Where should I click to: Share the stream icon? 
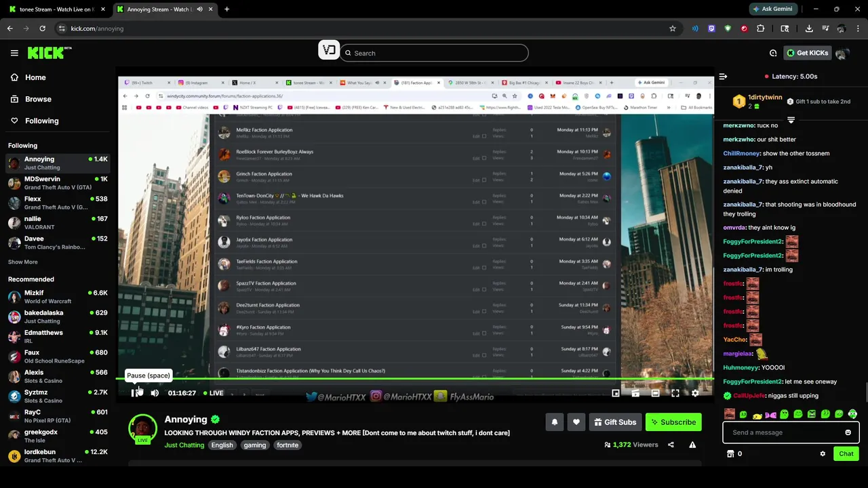coord(671,445)
